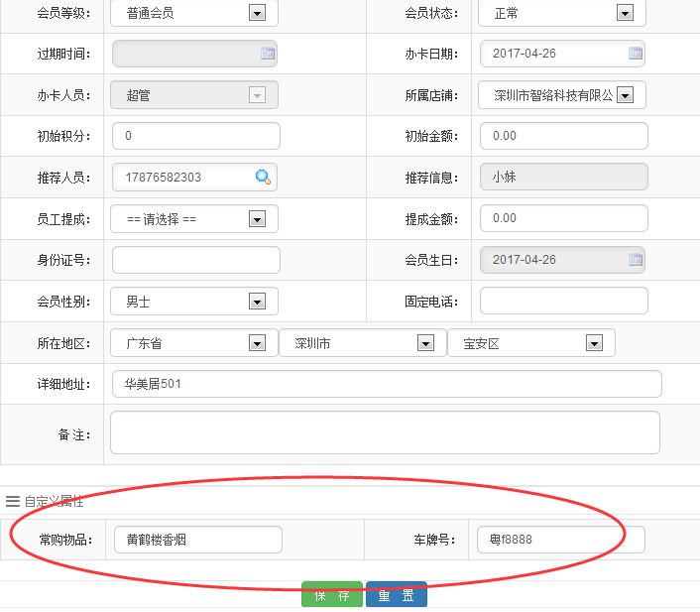Open the 员工提成 请选择 dropdown
Viewport: 700px width, 612px height.
[x=194, y=219]
